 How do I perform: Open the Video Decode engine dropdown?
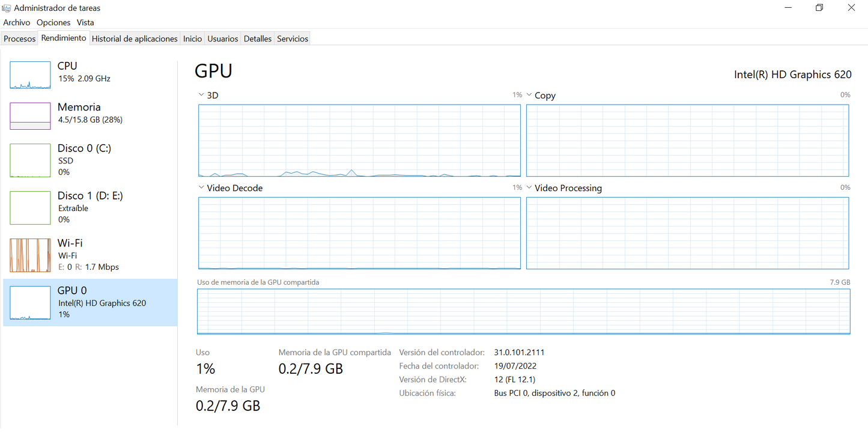202,187
